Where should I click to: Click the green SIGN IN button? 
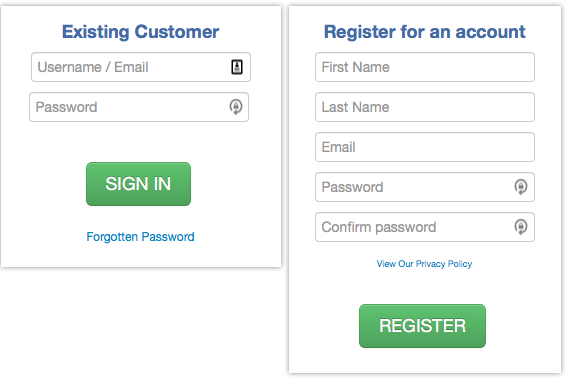click(x=138, y=184)
